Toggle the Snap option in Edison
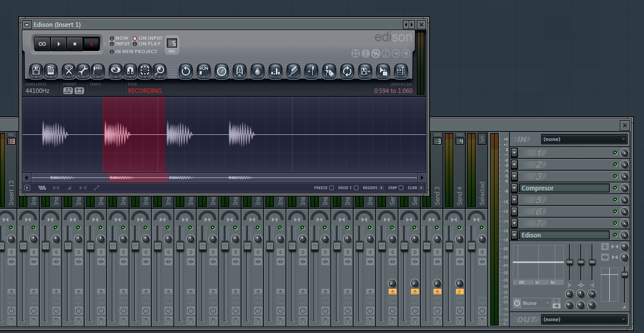Viewport: 644px width, 333px height. (401, 188)
